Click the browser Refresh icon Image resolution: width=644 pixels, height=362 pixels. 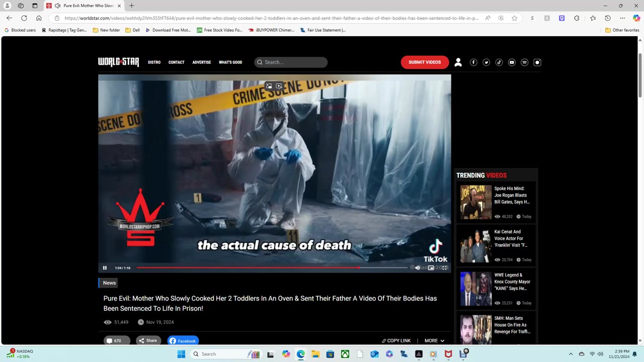click(24, 18)
